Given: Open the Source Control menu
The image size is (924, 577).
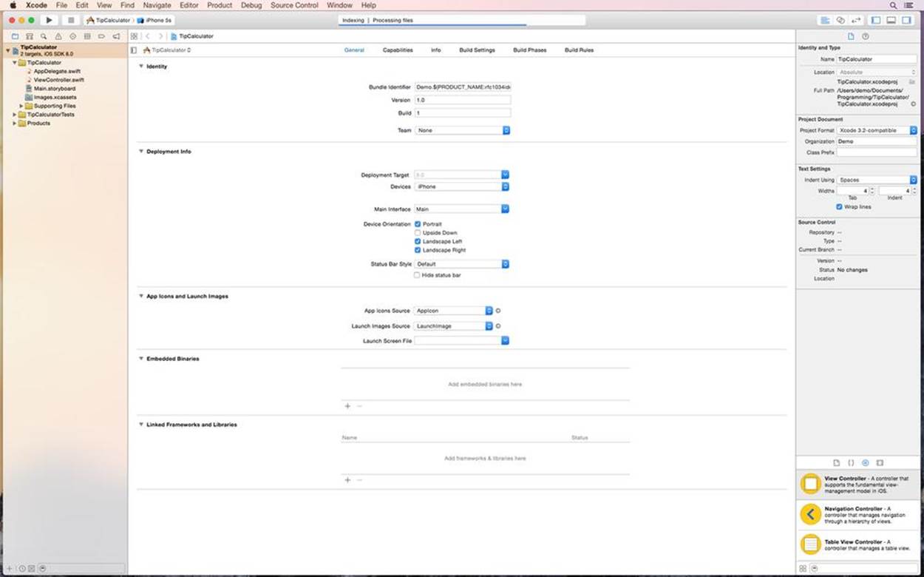Looking at the screenshot, I should [294, 5].
